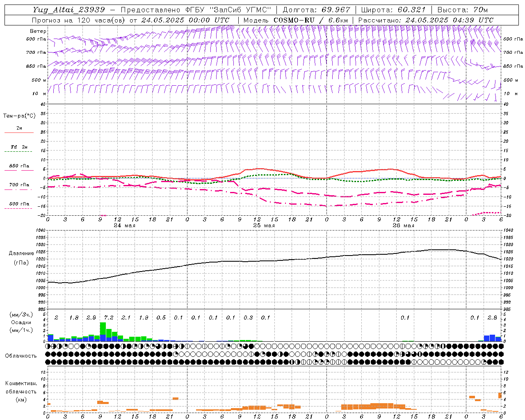Image resolution: width=525 pixels, height=420 pixels.
Task: Click the 700 гПа temperature legend entry
Action: [19, 185]
